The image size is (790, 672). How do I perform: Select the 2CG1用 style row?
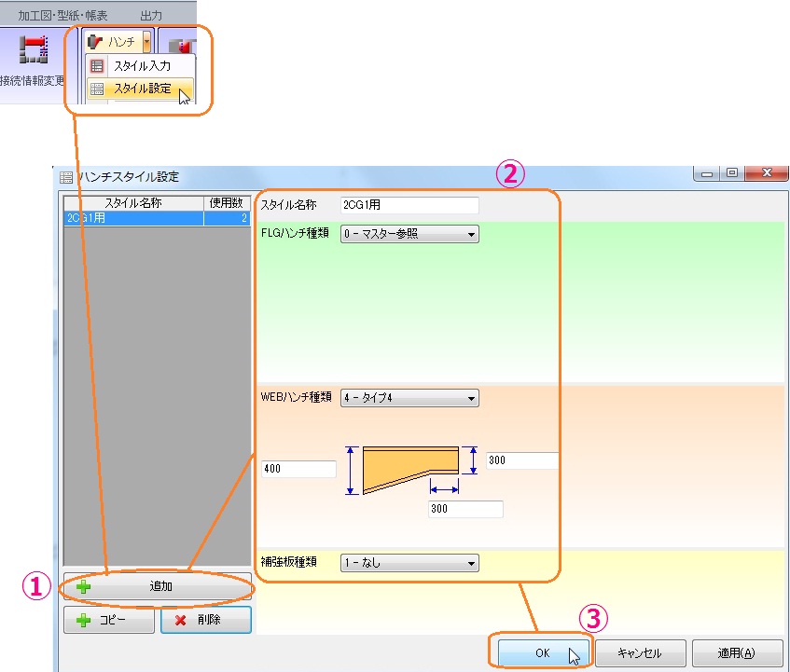coord(157,218)
